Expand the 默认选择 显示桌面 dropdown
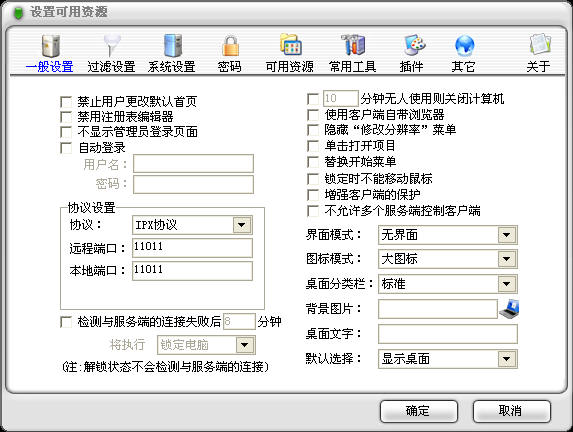The image size is (573, 432). pyautogui.click(x=507, y=359)
